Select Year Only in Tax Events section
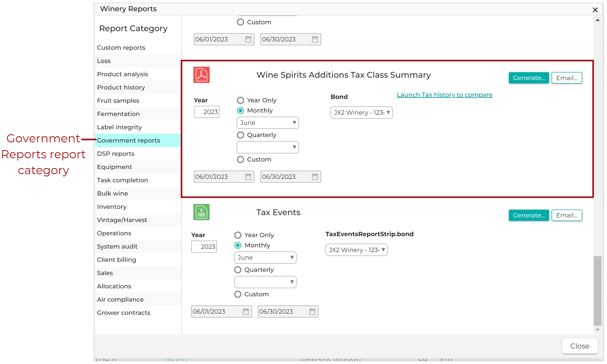The width and height of the screenshot is (607, 364). click(238, 235)
